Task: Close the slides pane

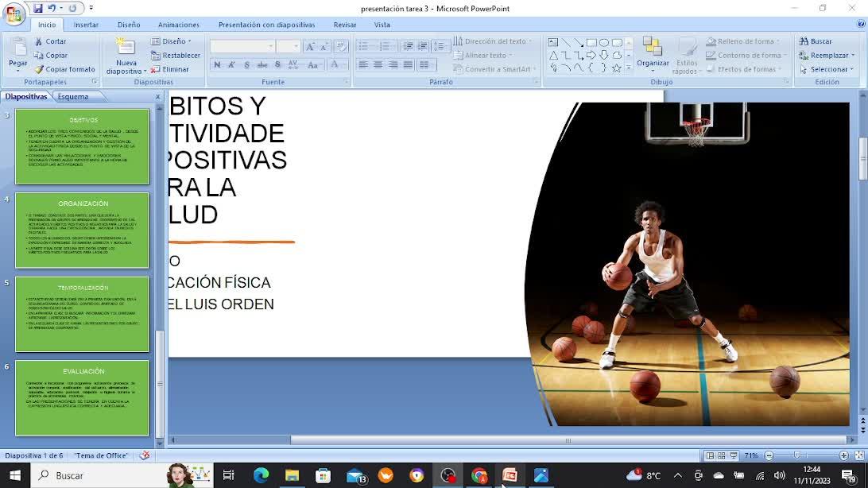Action: coord(157,96)
